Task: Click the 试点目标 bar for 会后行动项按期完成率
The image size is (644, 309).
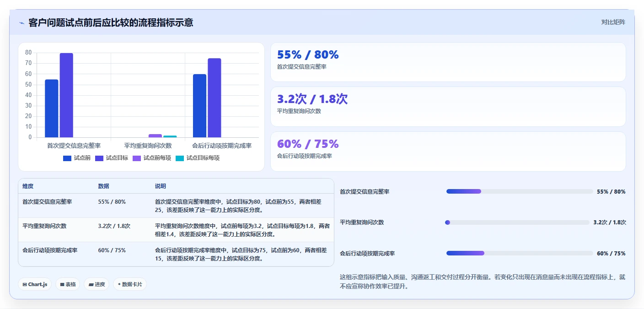Action: coord(215,98)
